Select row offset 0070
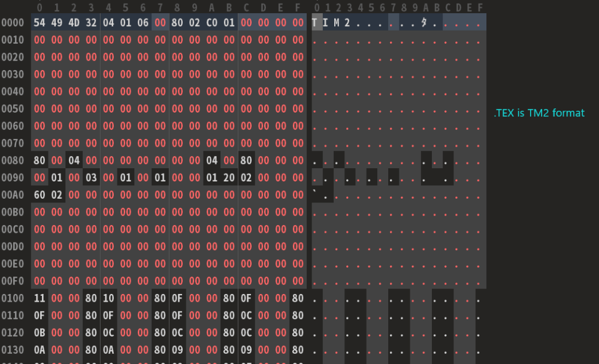 click(x=13, y=143)
